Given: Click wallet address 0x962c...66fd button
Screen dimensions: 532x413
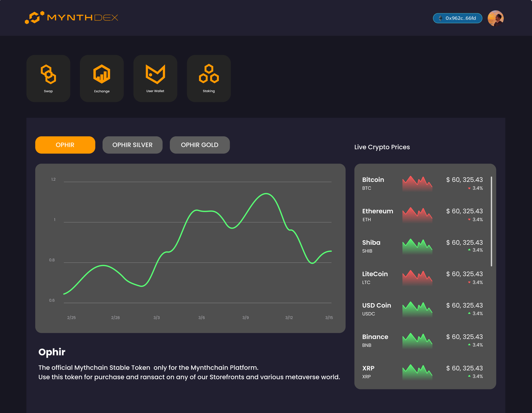Looking at the screenshot, I should [x=458, y=18].
